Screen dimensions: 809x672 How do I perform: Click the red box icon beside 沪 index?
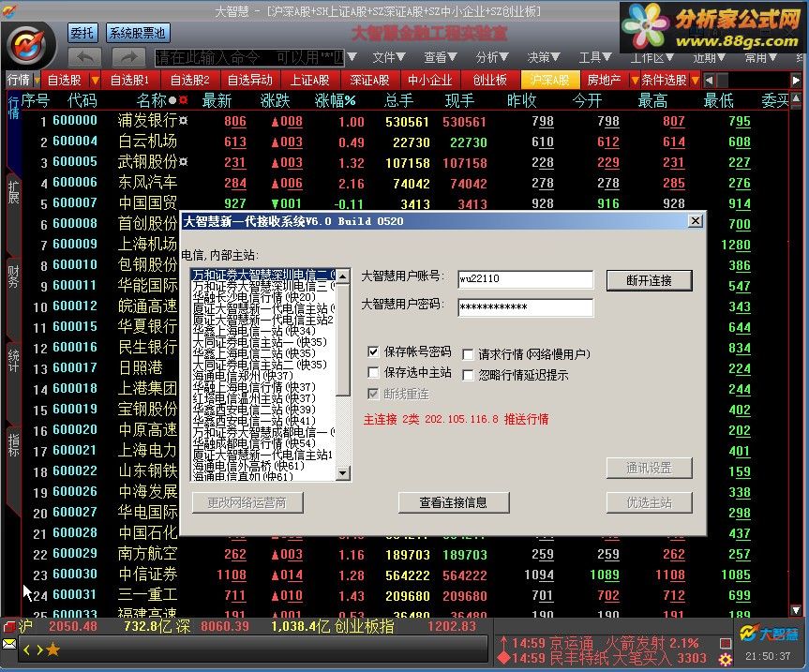(9, 627)
